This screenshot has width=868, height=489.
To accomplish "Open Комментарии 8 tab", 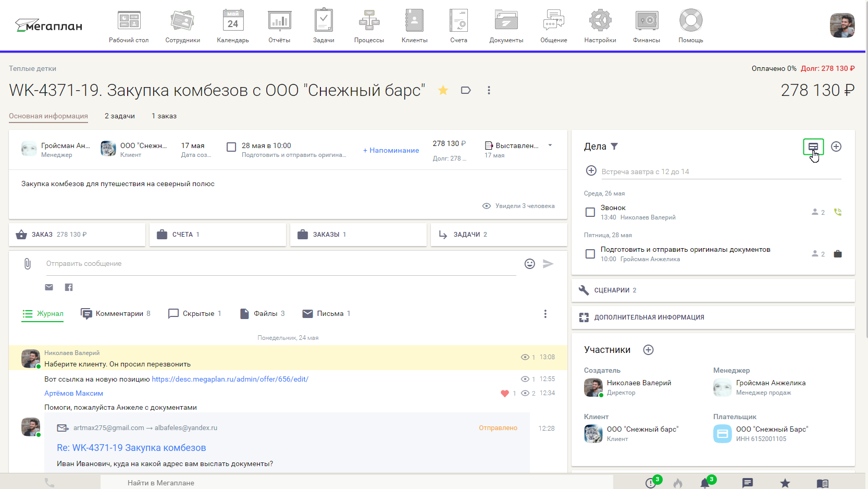I will coord(115,313).
